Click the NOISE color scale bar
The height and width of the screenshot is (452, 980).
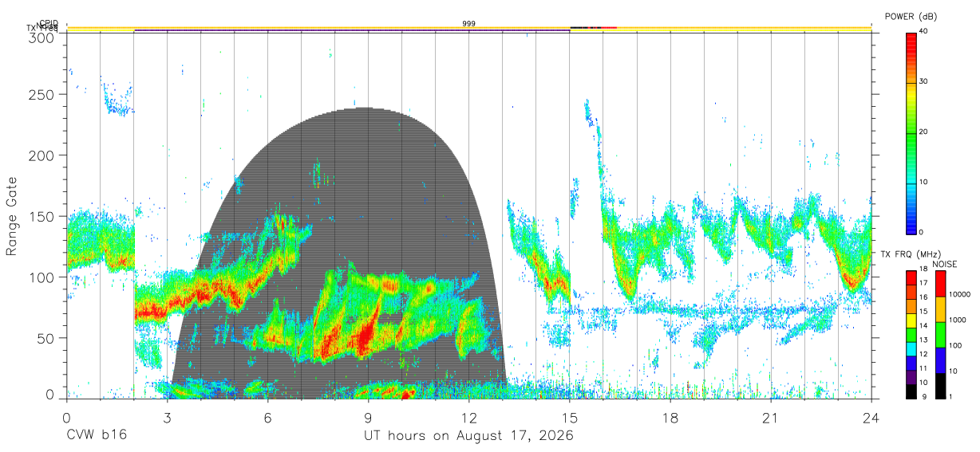click(x=940, y=334)
